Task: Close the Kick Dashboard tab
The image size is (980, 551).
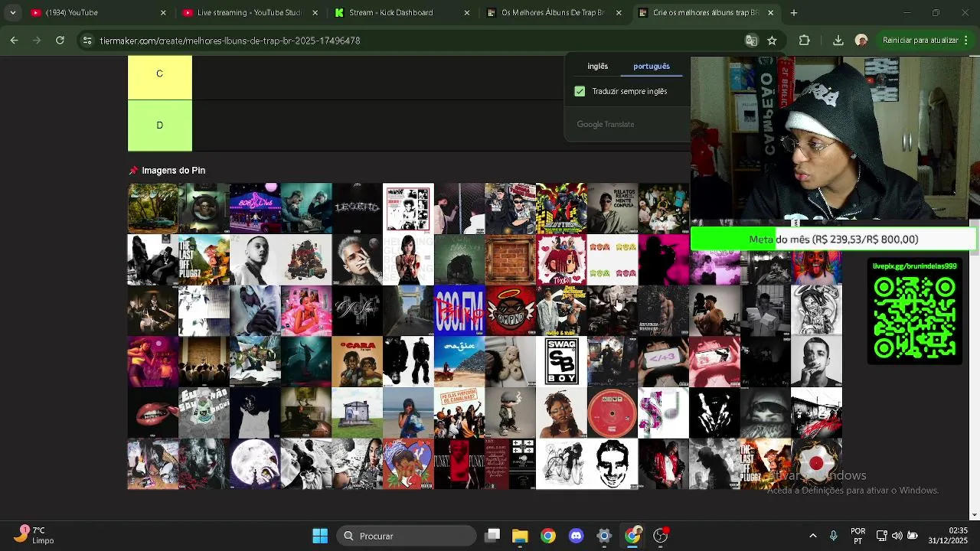Action: click(467, 12)
